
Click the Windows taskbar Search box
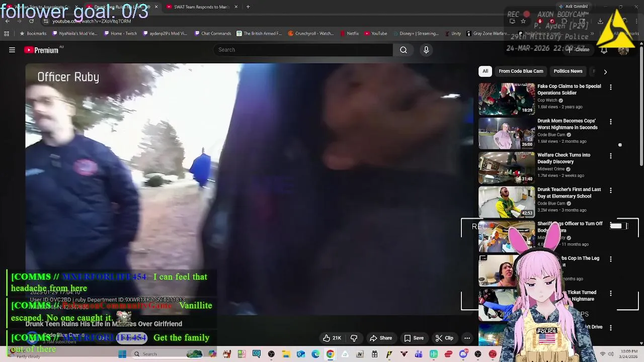(x=168, y=354)
